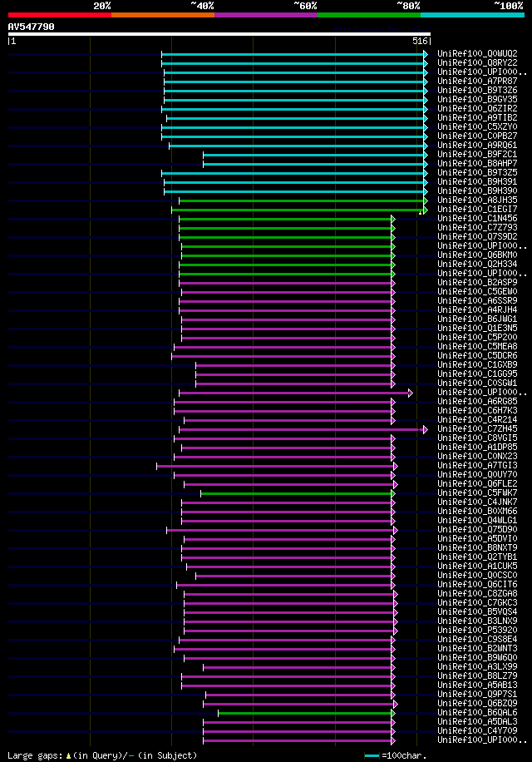Click the UniRef100_B8AHP7 hit label
Screen dimensions: 532x762
pos(477,163)
